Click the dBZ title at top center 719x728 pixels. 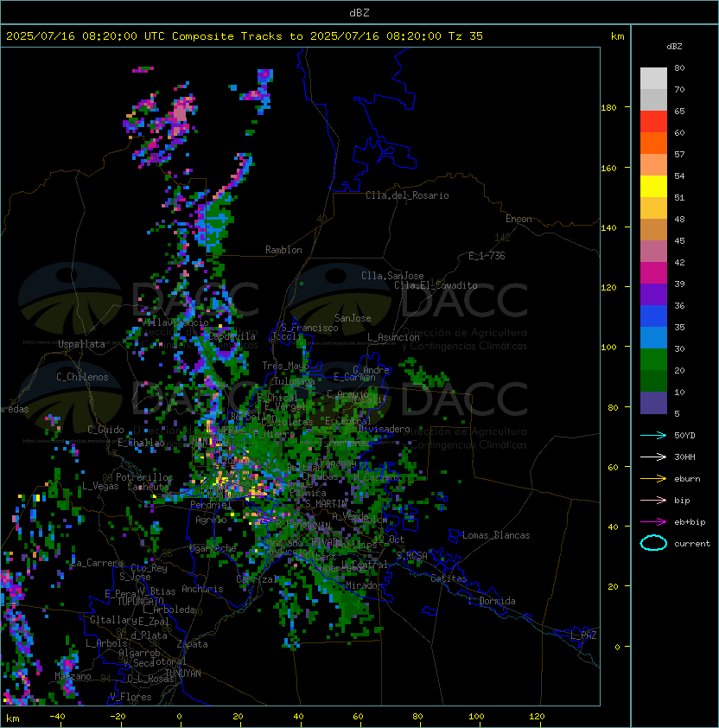(359, 13)
